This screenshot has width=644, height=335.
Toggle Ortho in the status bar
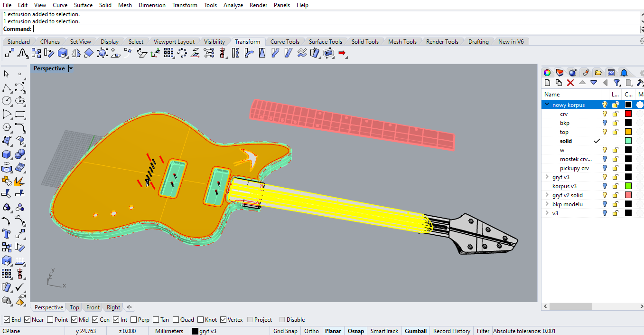point(311,331)
